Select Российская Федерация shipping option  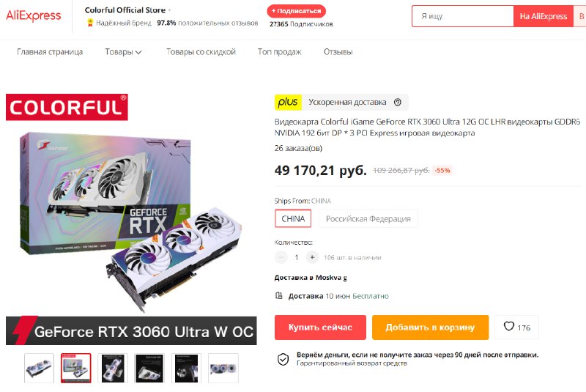(x=368, y=218)
